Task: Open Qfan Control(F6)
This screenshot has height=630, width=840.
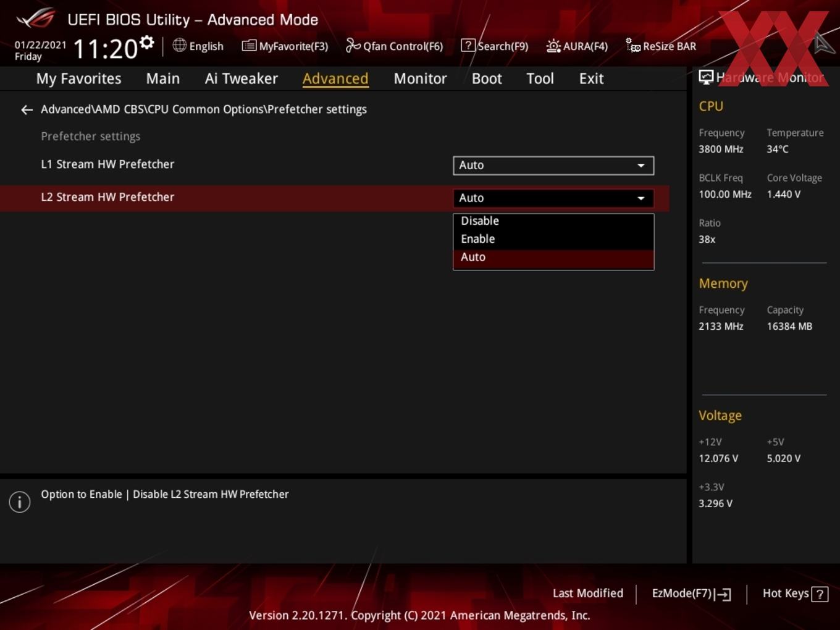Action: point(394,46)
